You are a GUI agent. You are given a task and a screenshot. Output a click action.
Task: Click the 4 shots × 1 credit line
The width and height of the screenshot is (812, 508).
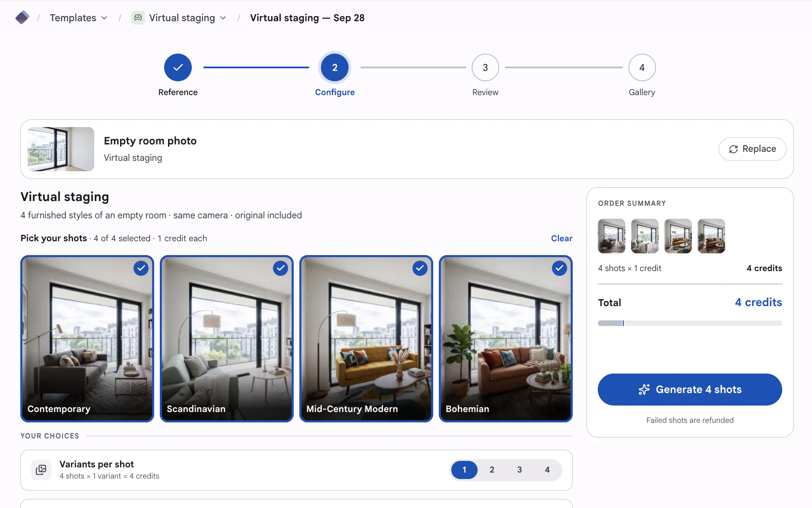630,268
